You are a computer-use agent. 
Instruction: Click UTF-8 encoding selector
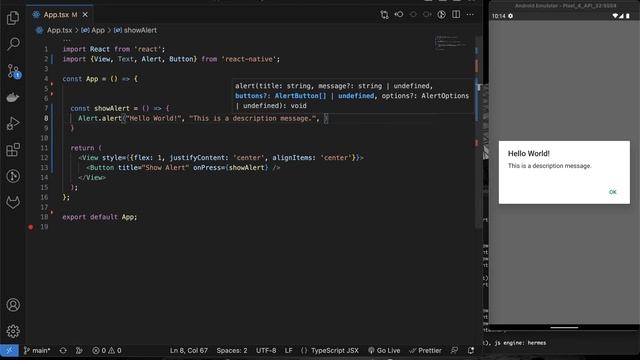point(266,350)
